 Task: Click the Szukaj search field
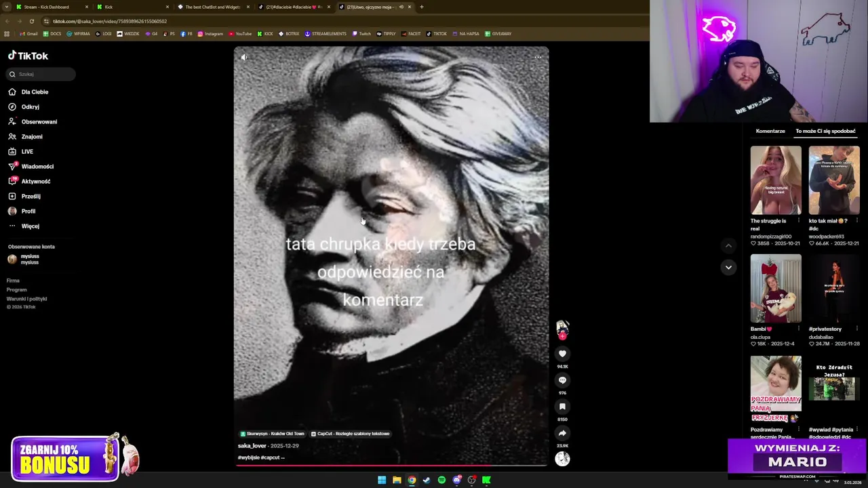41,74
